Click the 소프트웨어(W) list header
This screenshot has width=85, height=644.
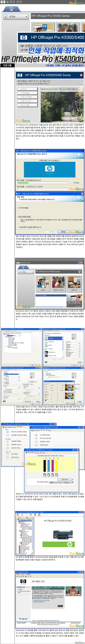click(x=51, y=295)
